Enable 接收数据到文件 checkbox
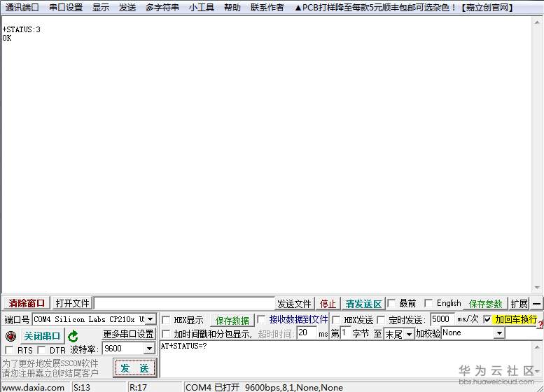The image size is (544, 392). (x=261, y=319)
